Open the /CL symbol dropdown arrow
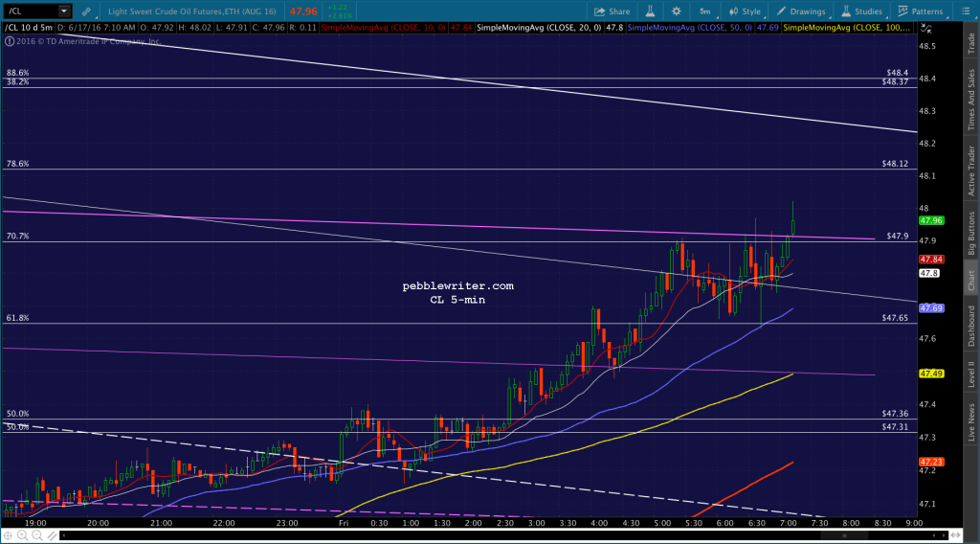The image size is (980, 544). tap(64, 11)
